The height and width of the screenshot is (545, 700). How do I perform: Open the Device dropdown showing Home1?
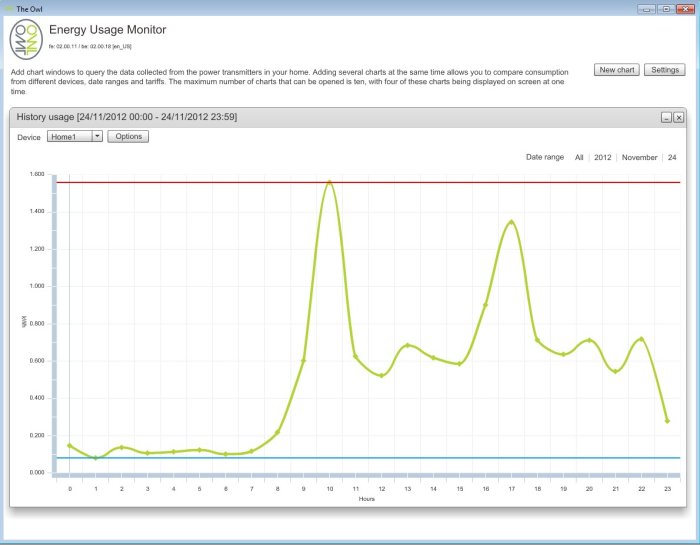(68, 136)
